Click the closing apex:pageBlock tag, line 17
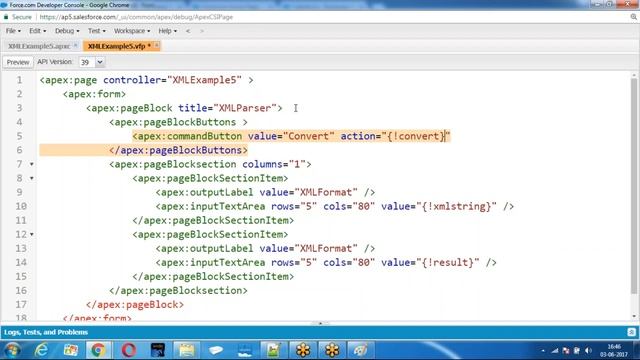640x360 pixels. [x=135, y=305]
